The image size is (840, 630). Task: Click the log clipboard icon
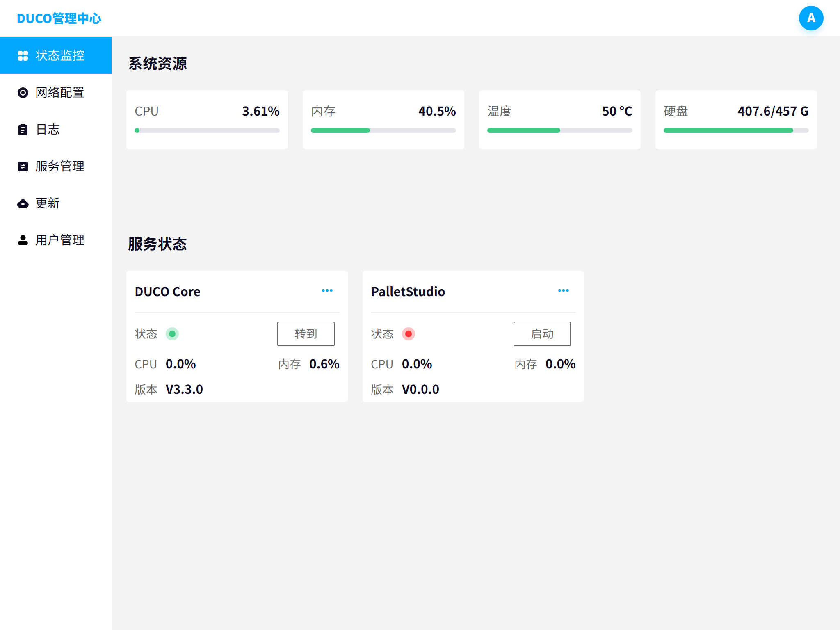pyautogui.click(x=23, y=130)
